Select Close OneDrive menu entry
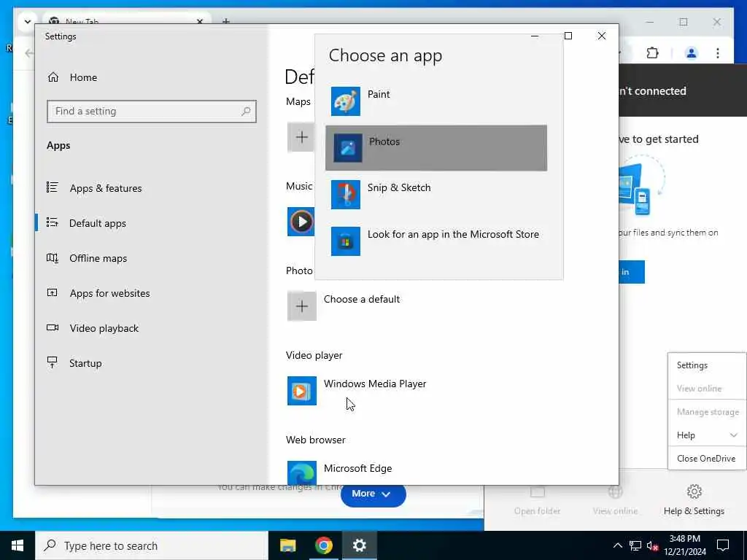Viewport: 747px width, 560px height. tap(707, 458)
